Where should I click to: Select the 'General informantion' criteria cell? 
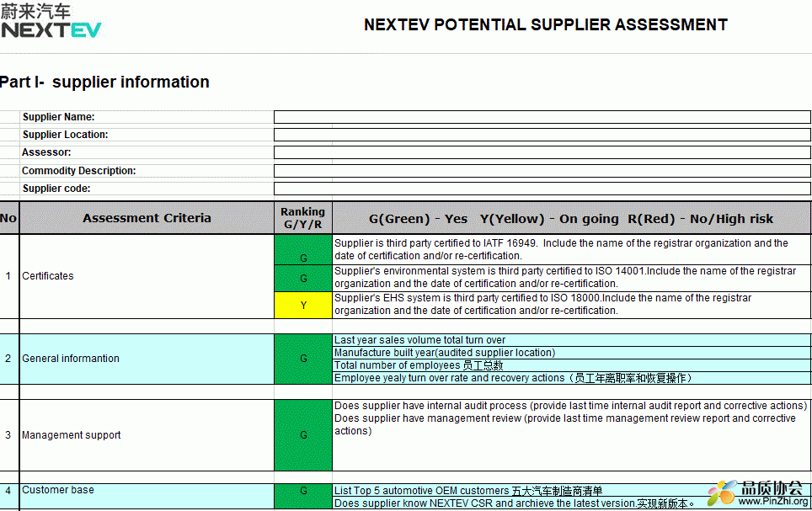pos(147,359)
